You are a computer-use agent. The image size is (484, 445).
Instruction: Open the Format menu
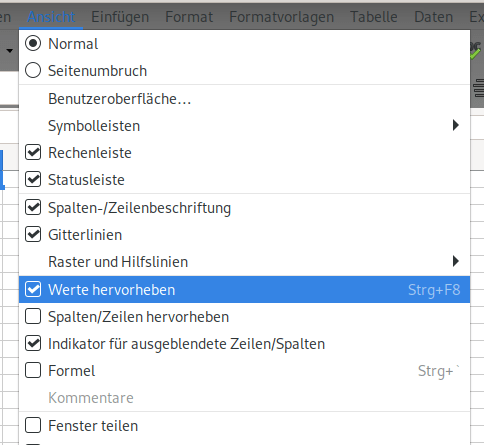click(x=189, y=17)
